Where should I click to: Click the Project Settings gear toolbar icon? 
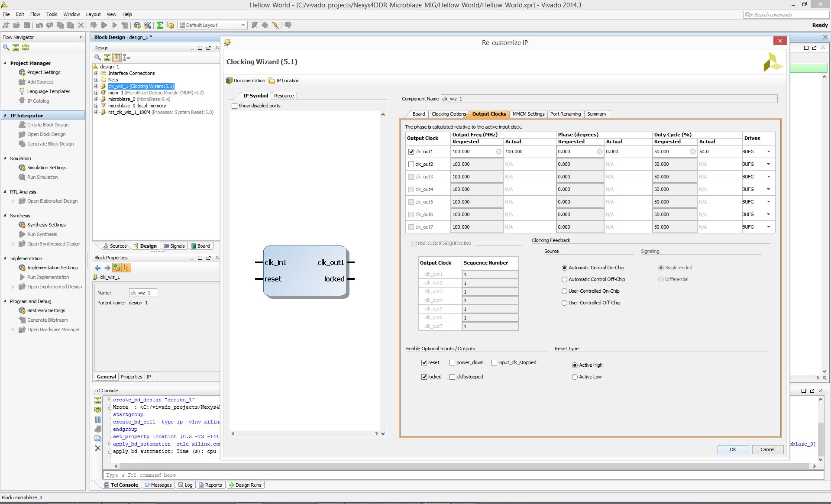(x=137, y=25)
